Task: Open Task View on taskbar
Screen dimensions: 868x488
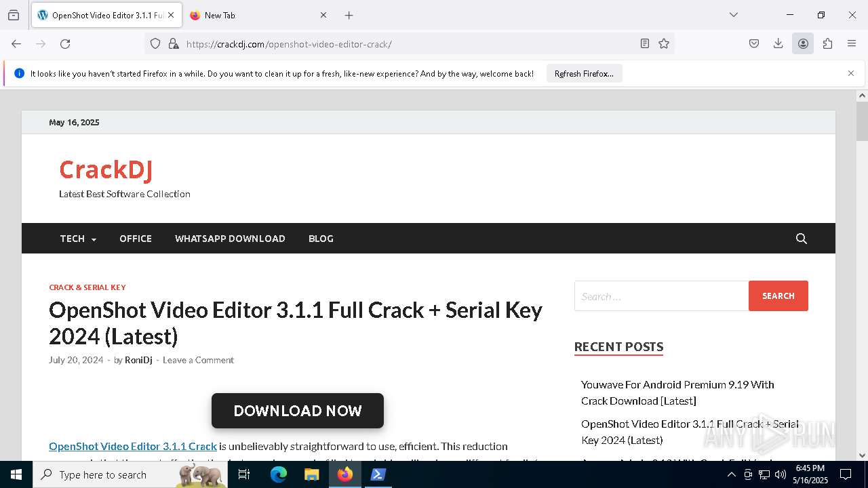Action: point(244,474)
